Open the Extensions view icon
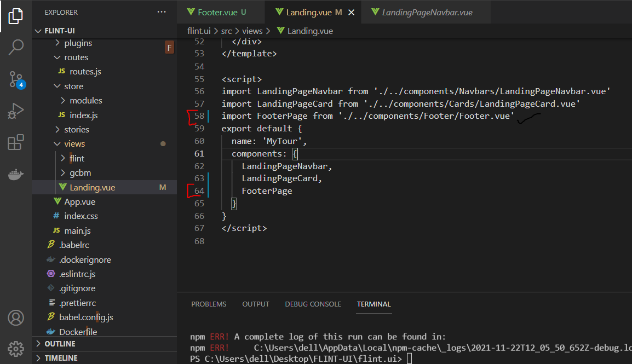Screen dimensions: 632x364 (16, 142)
